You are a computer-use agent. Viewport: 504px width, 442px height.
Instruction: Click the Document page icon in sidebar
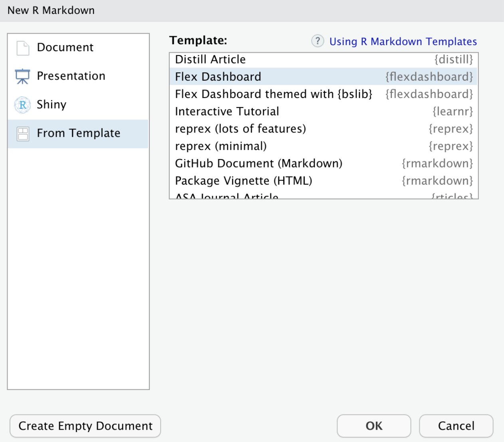(x=23, y=48)
